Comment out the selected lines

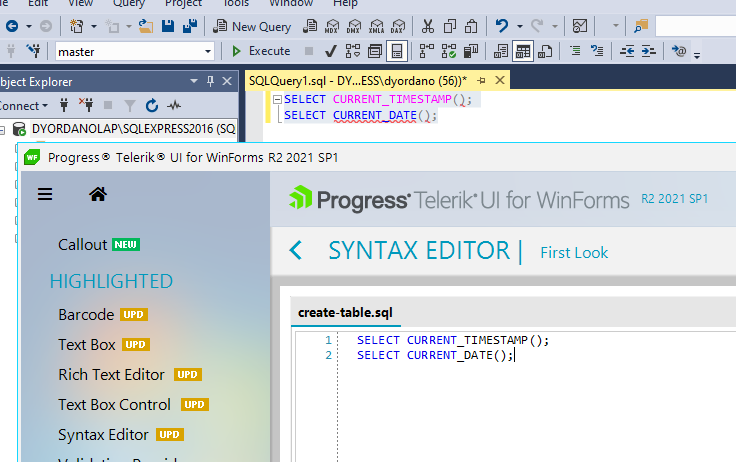click(x=575, y=51)
